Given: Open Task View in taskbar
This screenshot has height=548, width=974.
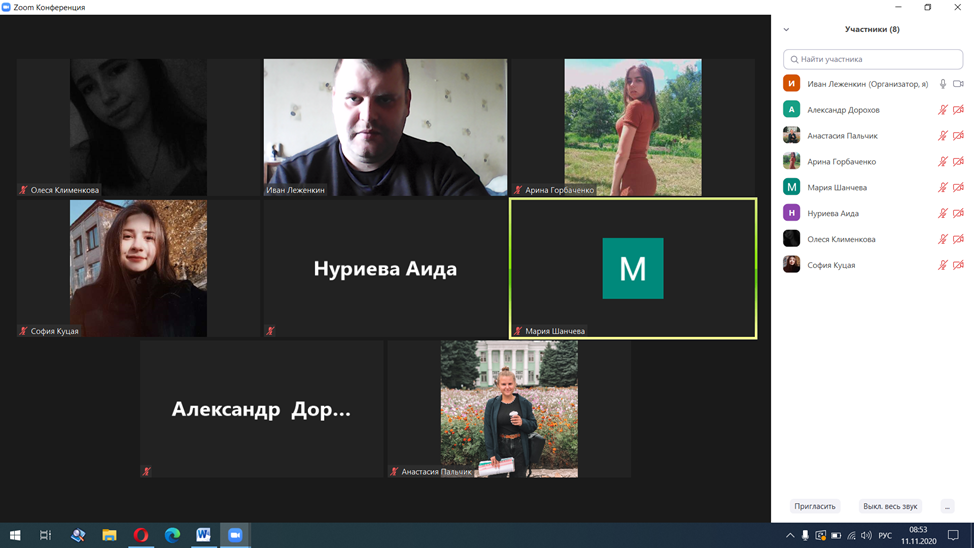Looking at the screenshot, I should pos(45,535).
